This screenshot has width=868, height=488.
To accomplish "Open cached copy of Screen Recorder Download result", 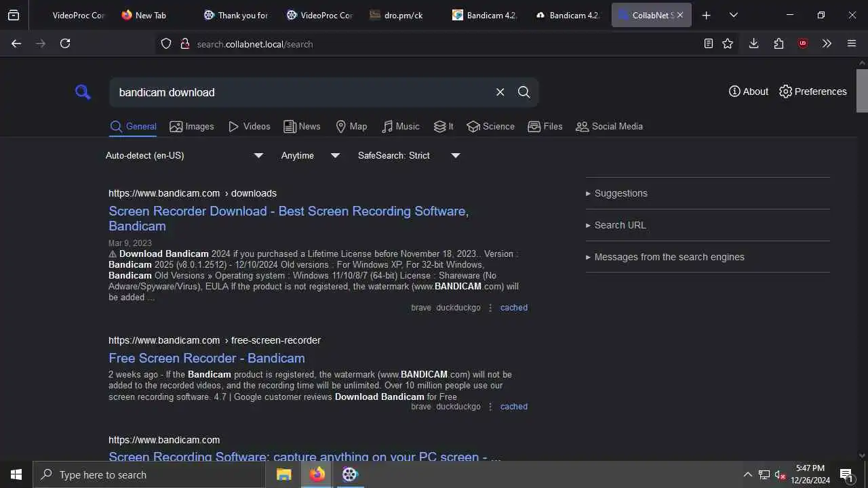I will 514,308.
